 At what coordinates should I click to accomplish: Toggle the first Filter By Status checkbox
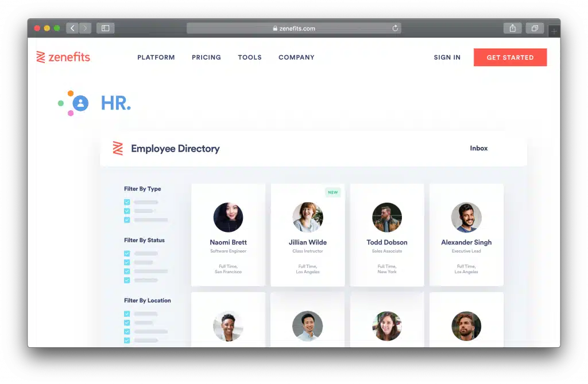pos(127,254)
